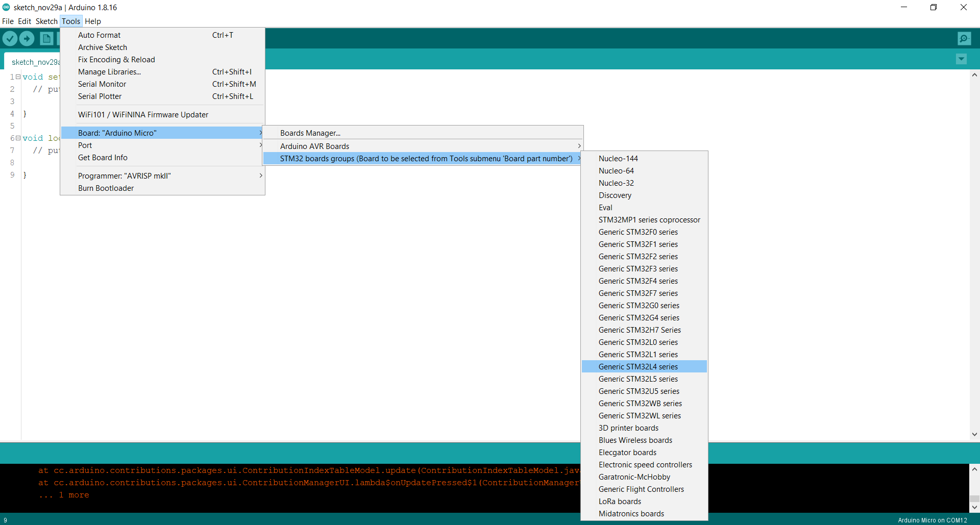Select Generic STM32F3 series
Screen dimensions: 980x525
[x=644, y=269]
